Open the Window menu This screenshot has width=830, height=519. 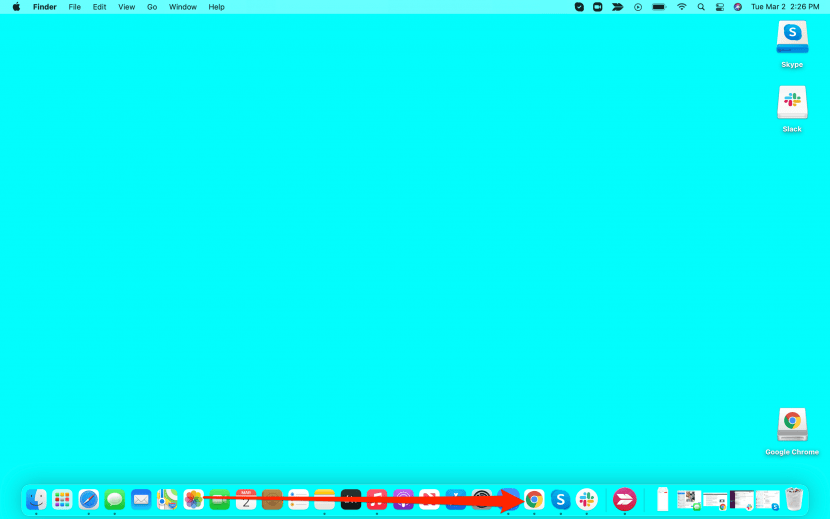[x=182, y=7]
